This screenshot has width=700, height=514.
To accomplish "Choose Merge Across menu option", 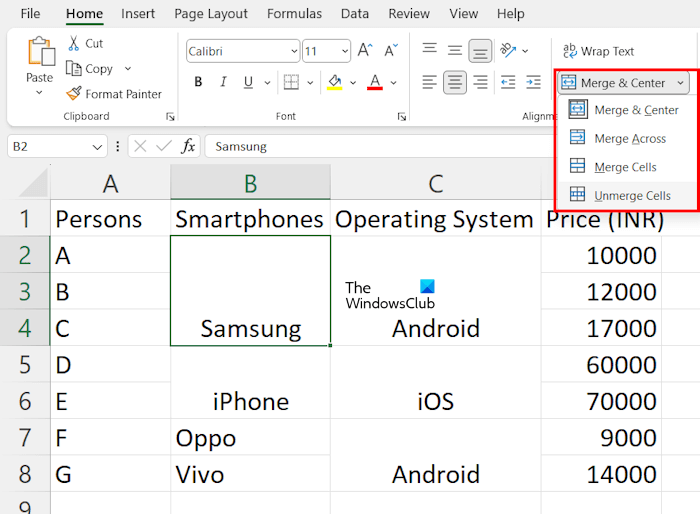I will tap(627, 138).
